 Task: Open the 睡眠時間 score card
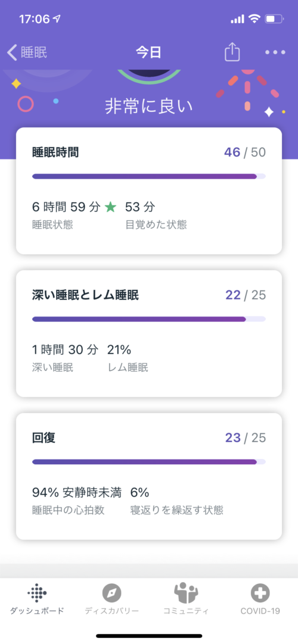(x=149, y=191)
